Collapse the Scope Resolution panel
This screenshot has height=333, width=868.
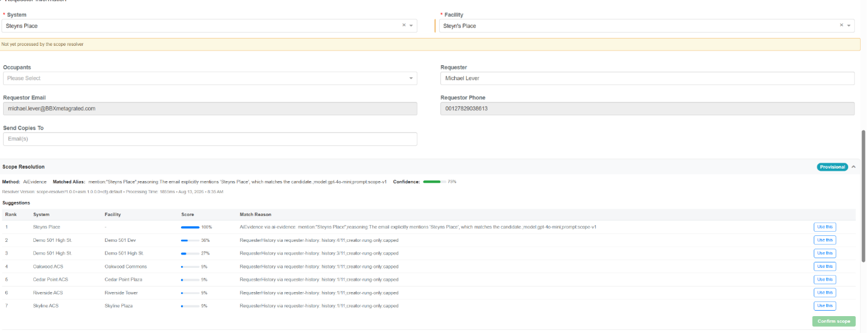[x=853, y=167]
